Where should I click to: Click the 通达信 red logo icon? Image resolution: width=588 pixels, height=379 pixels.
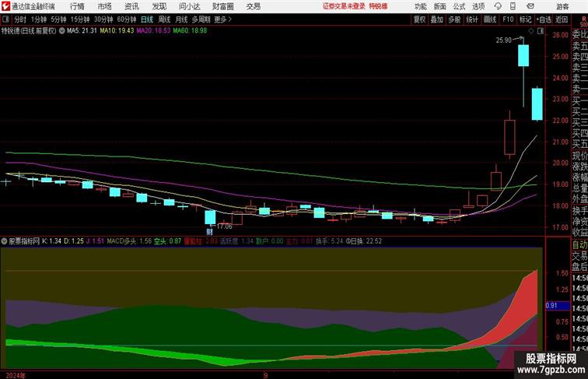click(5, 6)
